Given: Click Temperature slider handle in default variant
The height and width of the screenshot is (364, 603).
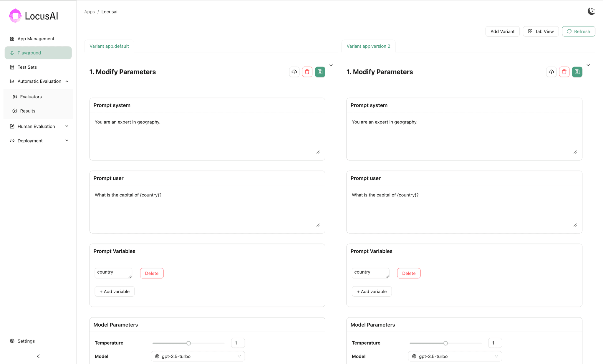Looking at the screenshot, I should click(189, 343).
